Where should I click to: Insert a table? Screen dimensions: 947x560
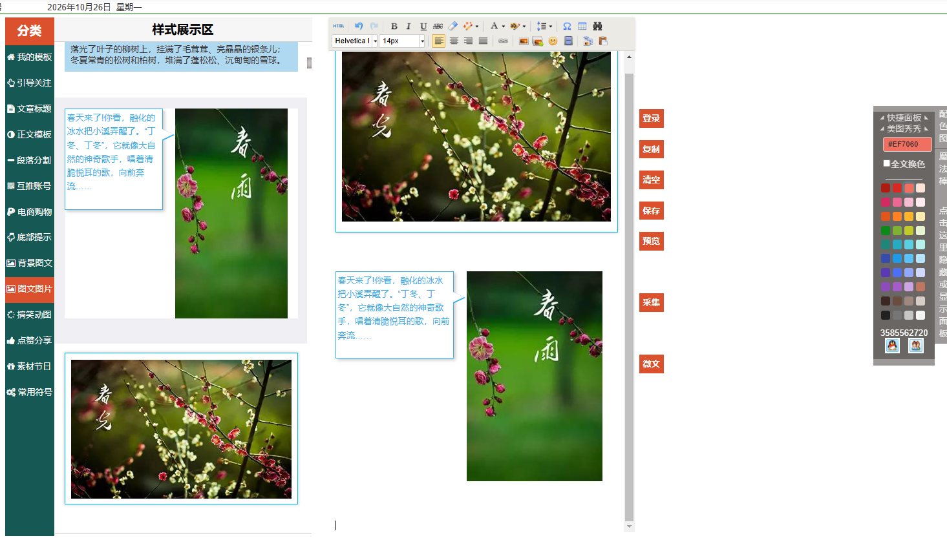pos(582,26)
